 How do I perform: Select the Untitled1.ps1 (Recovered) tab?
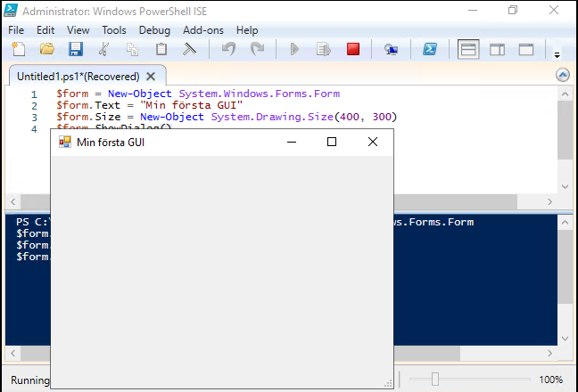[x=78, y=77]
